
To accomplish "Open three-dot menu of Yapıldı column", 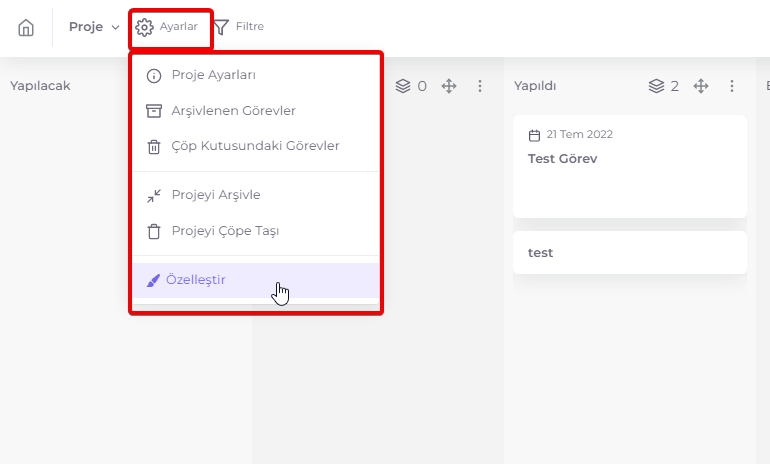I will click(x=732, y=86).
